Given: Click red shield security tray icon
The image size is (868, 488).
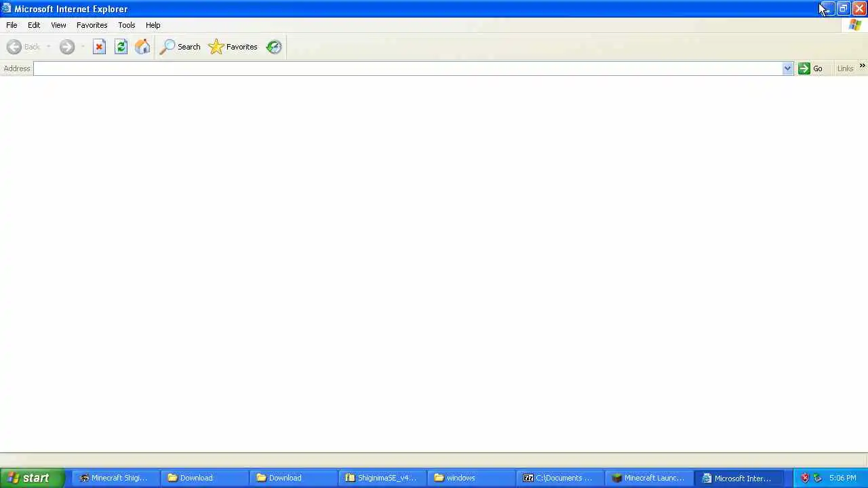Looking at the screenshot, I should click(805, 478).
